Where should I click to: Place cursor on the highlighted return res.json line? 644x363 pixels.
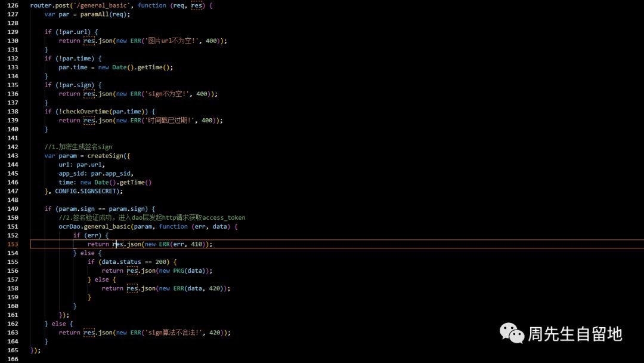[149, 244]
